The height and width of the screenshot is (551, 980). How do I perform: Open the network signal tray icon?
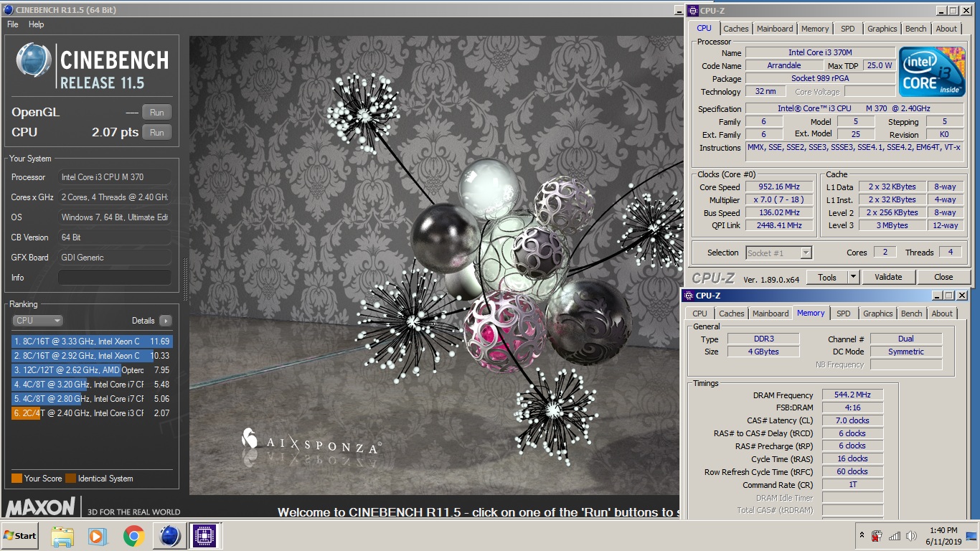(894, 536)
